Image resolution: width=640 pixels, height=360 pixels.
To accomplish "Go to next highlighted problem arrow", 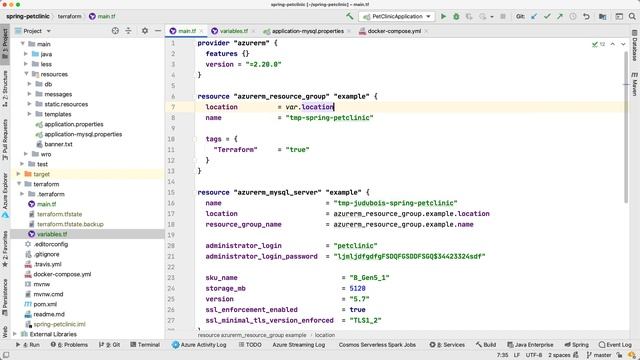I will point(623,44).
